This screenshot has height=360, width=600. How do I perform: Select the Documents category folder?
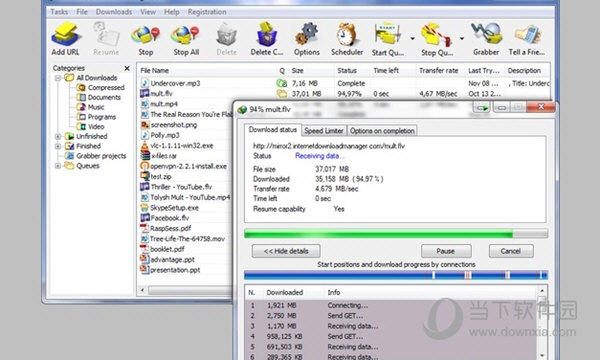(99, 97)
